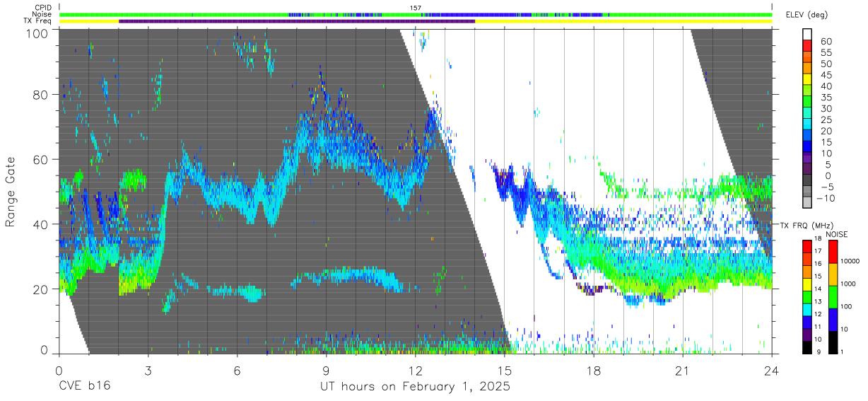Click the ELEV (deg) legend title
Viewport: 868px width, 401px height.
807,15
